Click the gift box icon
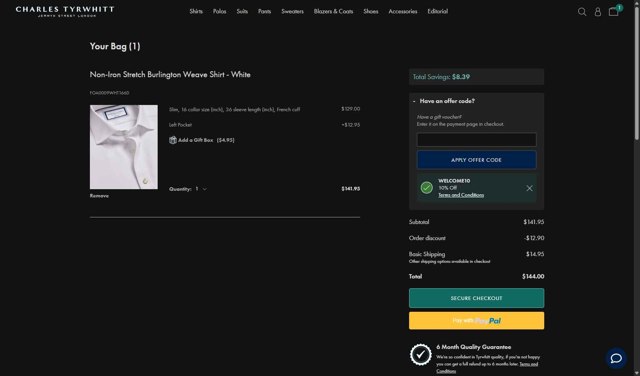640x376 pixels. [x=173, y=140]
